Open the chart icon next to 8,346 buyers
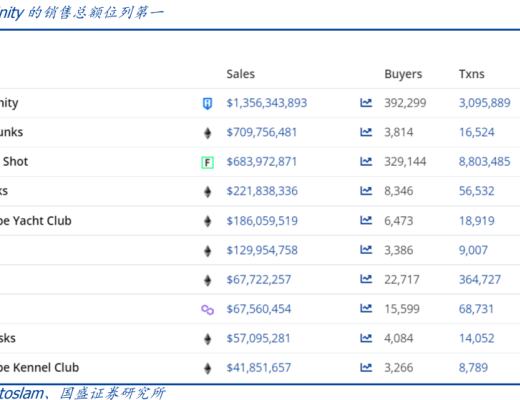Image resolution: width=520 pixels, height=400 pixels. pyautogui.click(x=366, y=191)
